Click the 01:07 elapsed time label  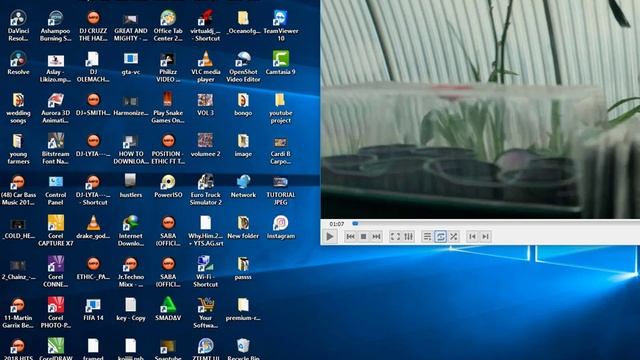pos(337,224)
